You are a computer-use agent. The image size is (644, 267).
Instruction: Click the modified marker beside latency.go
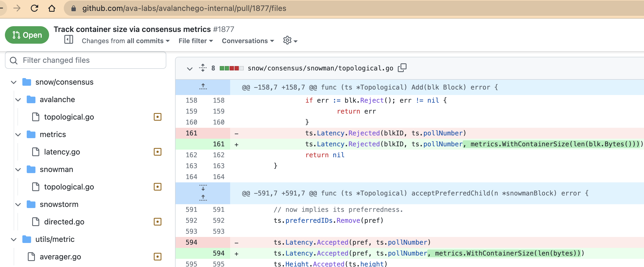click(x=158, y=152)
